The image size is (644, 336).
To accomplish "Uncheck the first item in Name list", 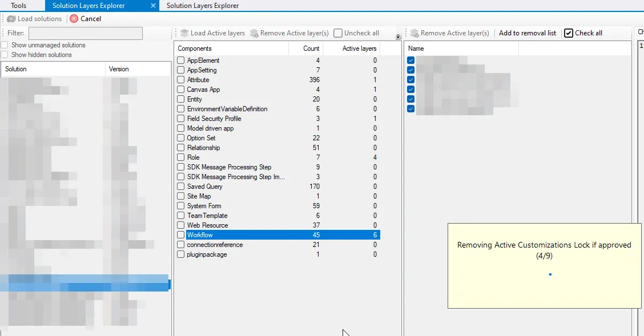I will [x=410, y=60].
